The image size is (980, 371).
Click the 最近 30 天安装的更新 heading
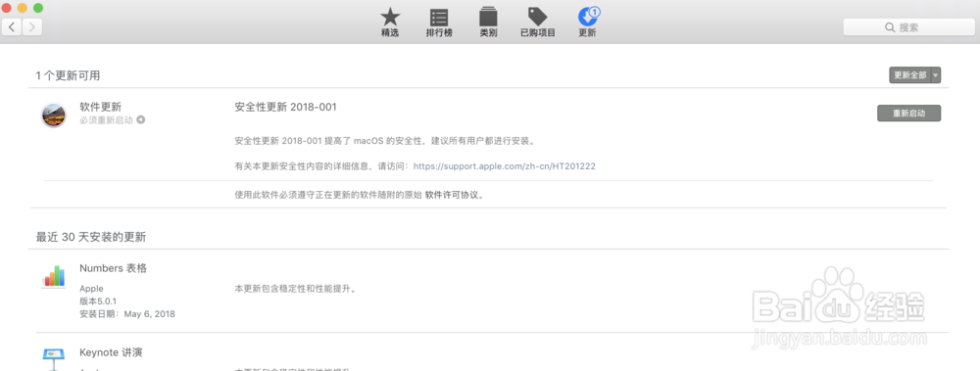90,237
